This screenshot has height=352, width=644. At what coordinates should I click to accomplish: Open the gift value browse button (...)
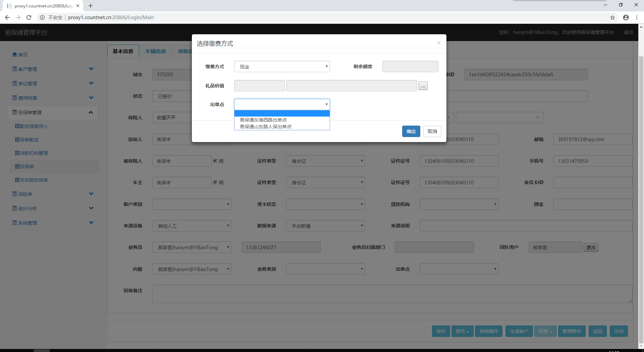(x=423, y=86)
